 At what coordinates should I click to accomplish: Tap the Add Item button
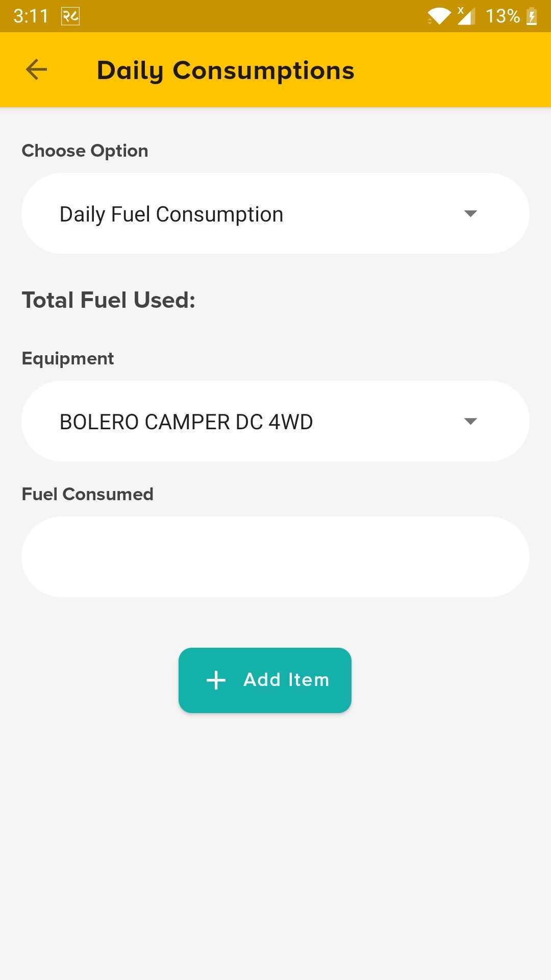pyautogui.click(x=265, y=680)
